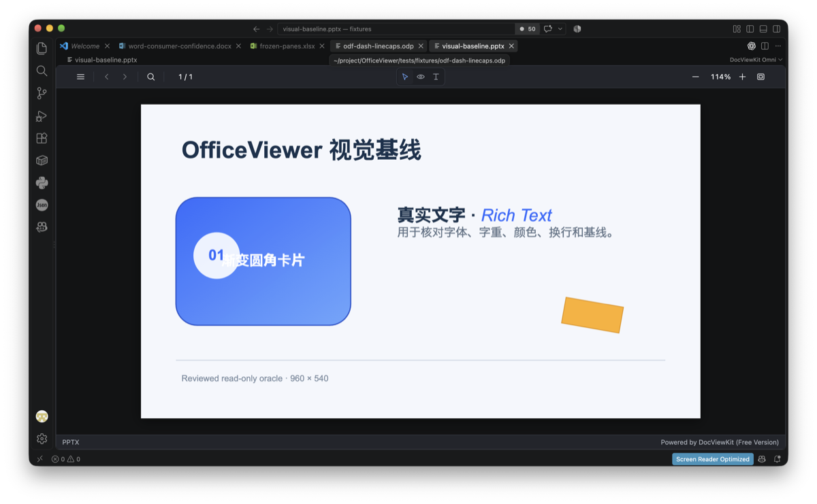Switch to word-consumer-confidence.docx tab
Viewport: 817px width, 504px height.
click(x=179, y=46)
